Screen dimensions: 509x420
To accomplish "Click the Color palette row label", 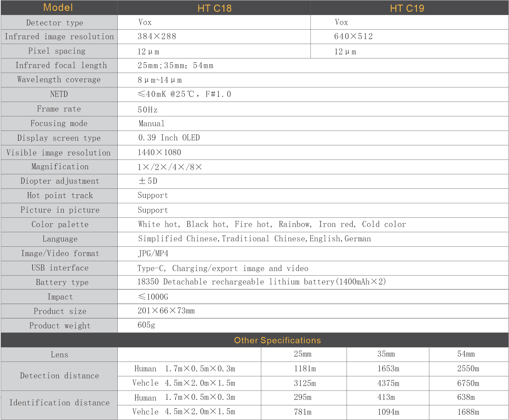I will pyautogui.click(x=60, y=224).
